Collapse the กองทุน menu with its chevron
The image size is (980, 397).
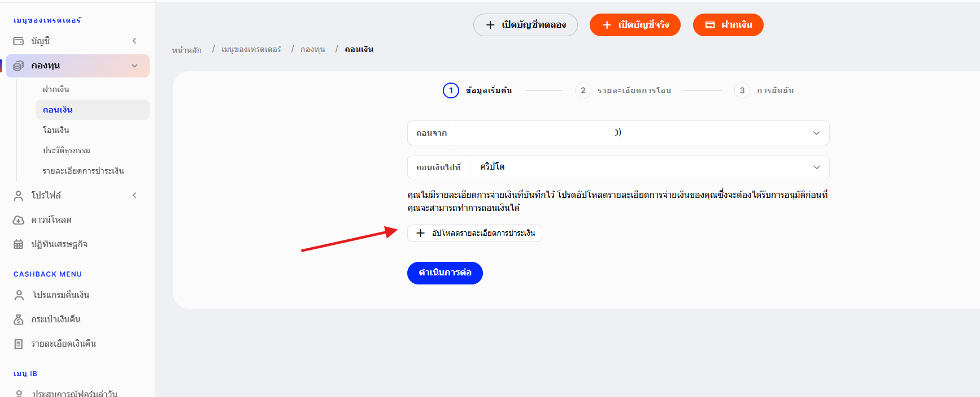(x=134, y=66)
